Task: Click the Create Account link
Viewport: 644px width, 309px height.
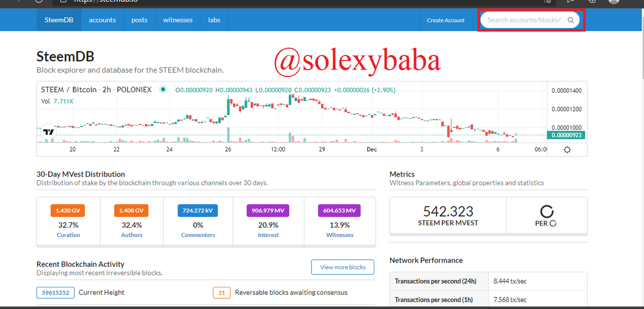Action: (x=446, y=20)
